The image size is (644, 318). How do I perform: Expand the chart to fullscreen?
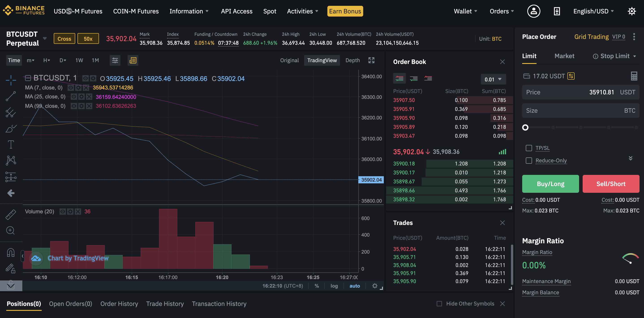[371, 60]
